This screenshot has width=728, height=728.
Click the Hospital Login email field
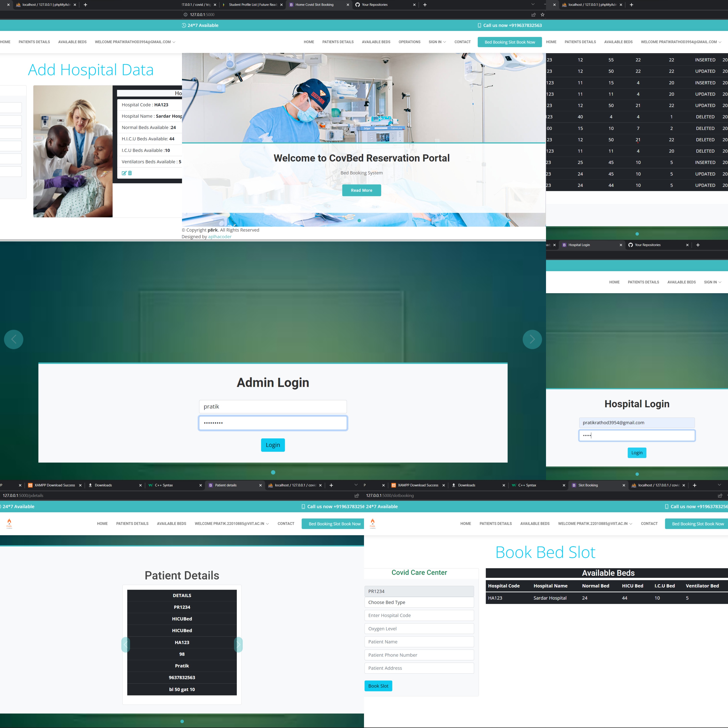[x=637, y=422]
